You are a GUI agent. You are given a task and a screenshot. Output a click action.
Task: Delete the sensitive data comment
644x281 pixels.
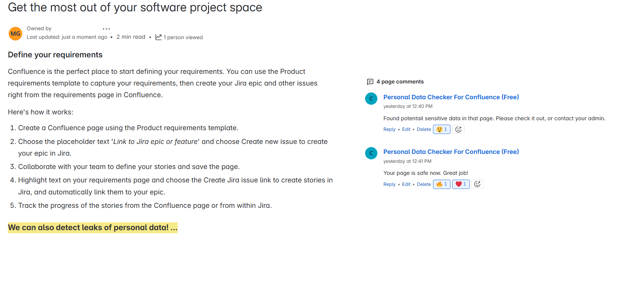click(x=424, y=130)
